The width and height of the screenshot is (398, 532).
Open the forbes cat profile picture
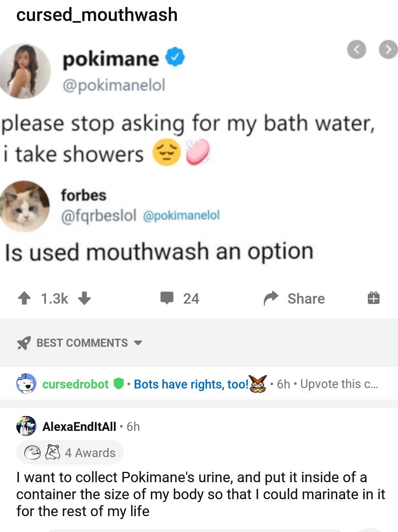tap(24, 206)
